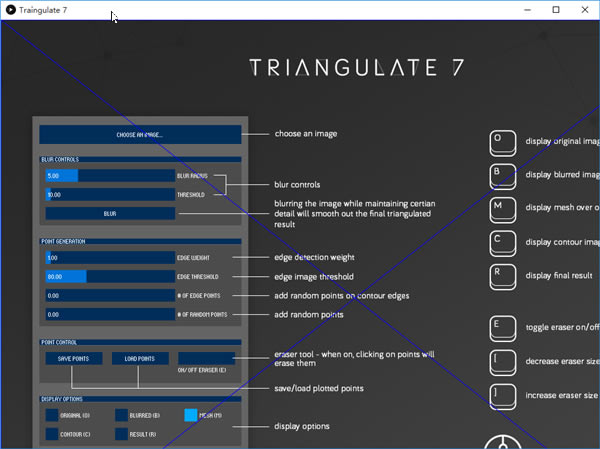Turn on the On/Off Eraser toggle
The image size is (600, 449).
point(206,357)
